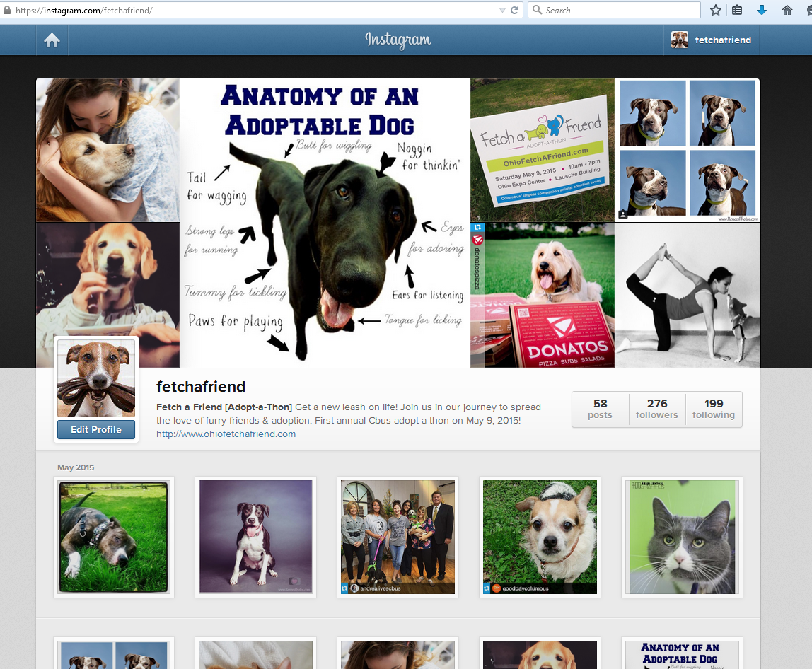Open the address bar history dropdown arrow

click(x=502, y=10)
